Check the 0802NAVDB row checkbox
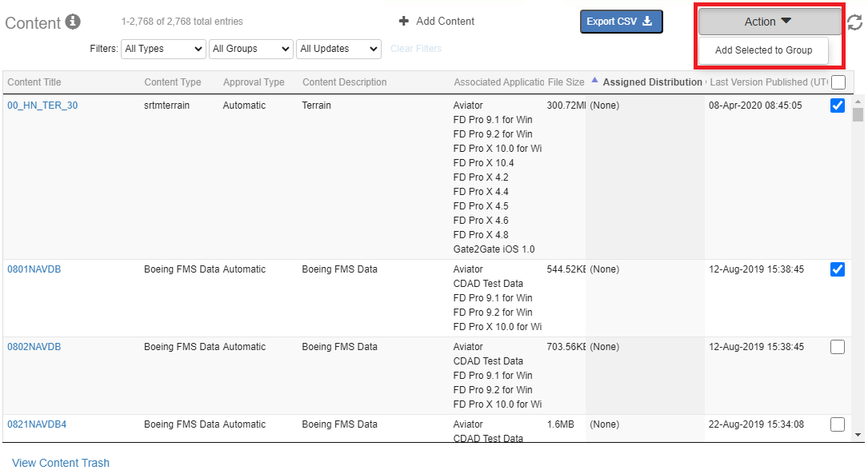 (838, 347)
